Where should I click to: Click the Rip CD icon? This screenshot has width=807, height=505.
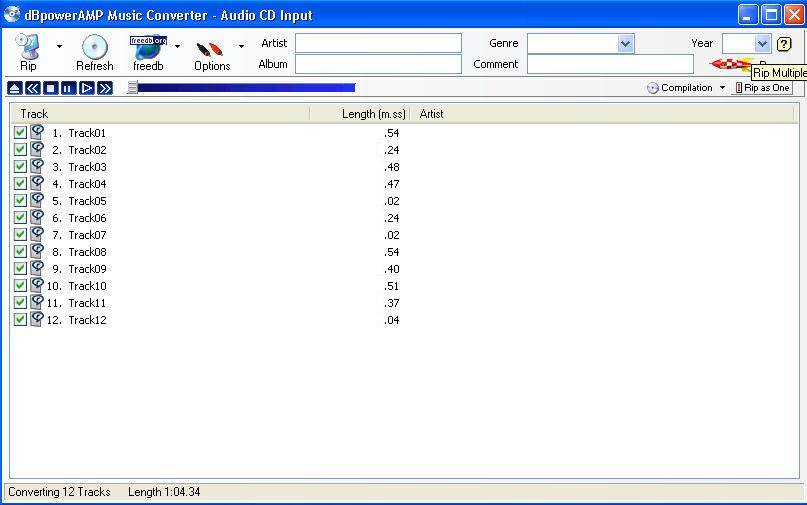point(28,47)
